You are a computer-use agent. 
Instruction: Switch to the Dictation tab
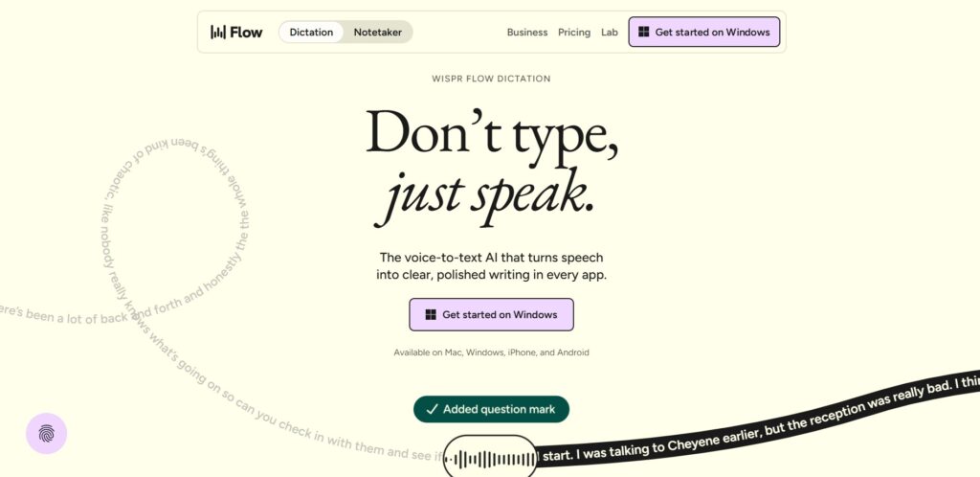[x=311, y=32]
